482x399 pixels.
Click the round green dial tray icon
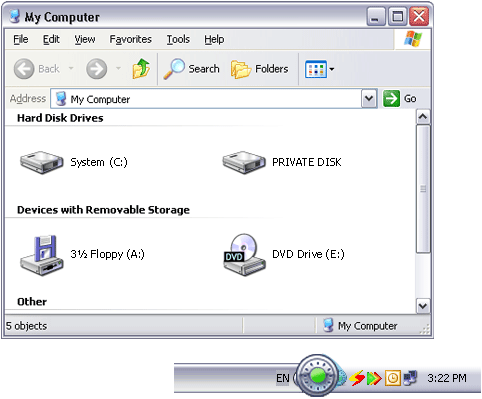click(x=317, y=376)
